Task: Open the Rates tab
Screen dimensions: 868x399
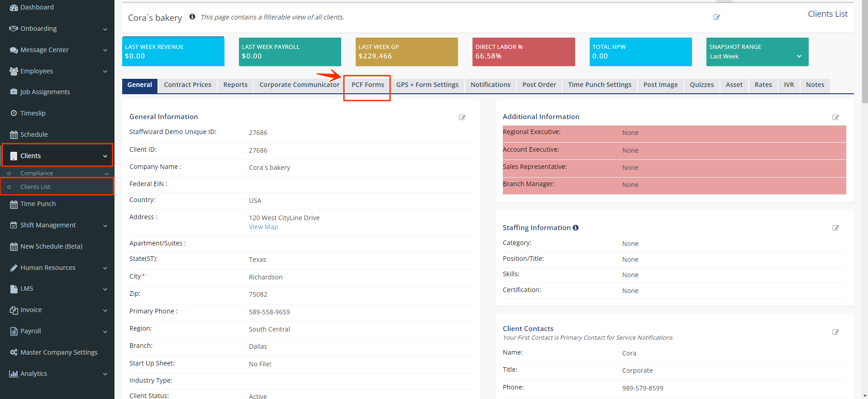Action: [x=763, y=85]
